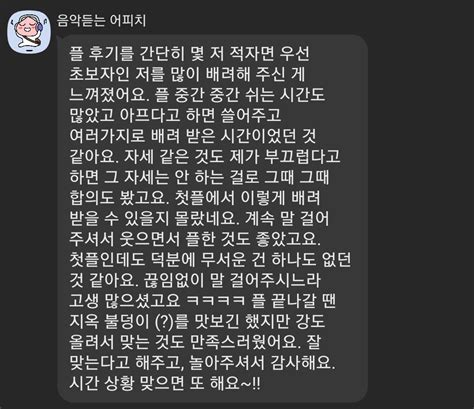Click the line 많았고 아프다고 하면 쓸어주고

click(x=175, y=115)
